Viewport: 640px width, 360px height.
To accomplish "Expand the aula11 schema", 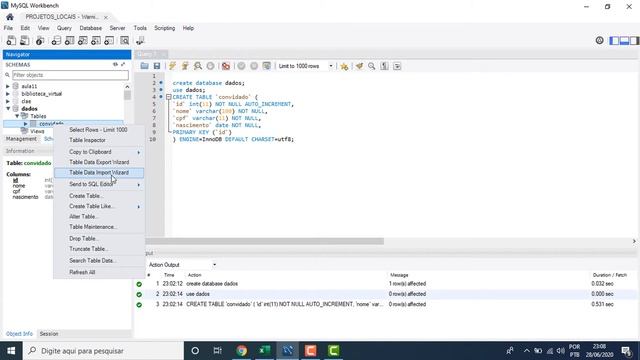I will [x=8, y=87].
